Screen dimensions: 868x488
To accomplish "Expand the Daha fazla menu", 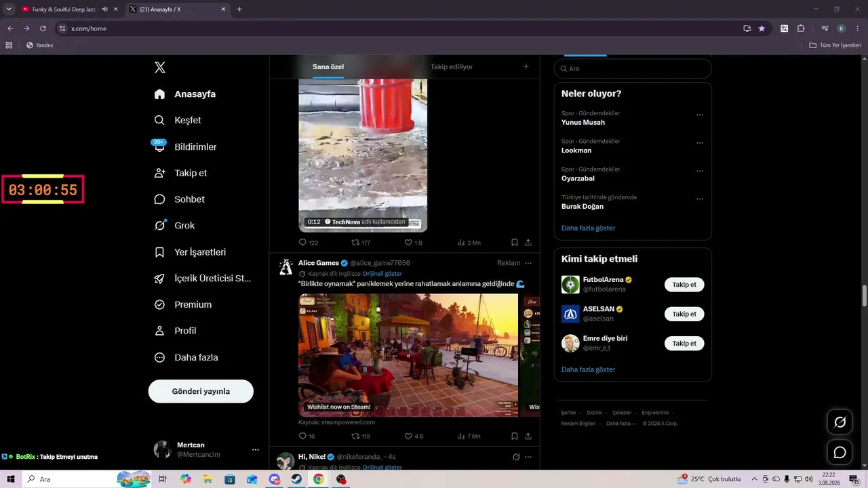I will (186, 357).
